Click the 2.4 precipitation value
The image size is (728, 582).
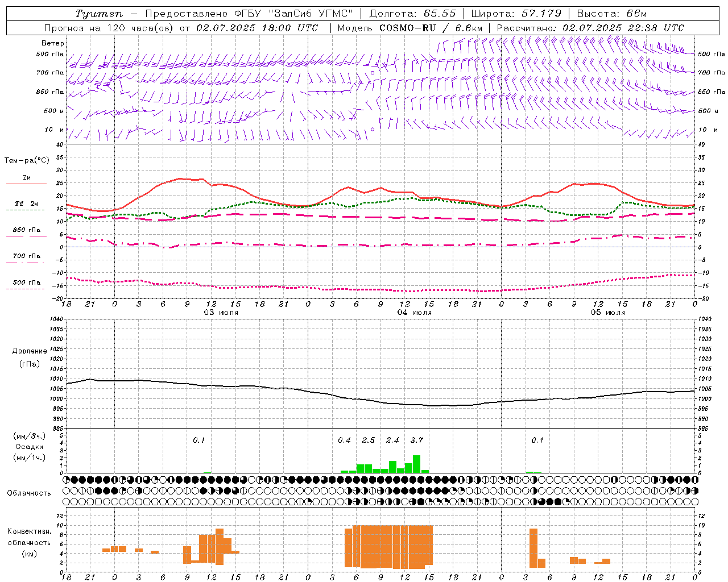[392, 440]
